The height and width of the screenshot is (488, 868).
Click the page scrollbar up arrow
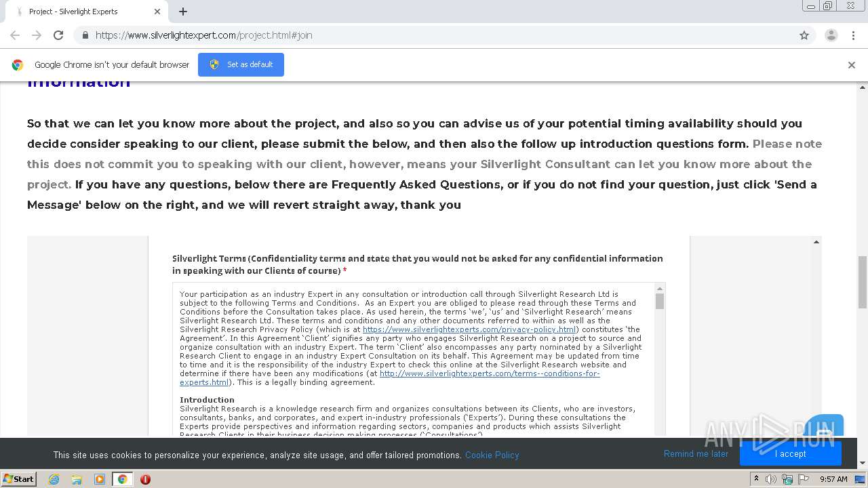863,87
